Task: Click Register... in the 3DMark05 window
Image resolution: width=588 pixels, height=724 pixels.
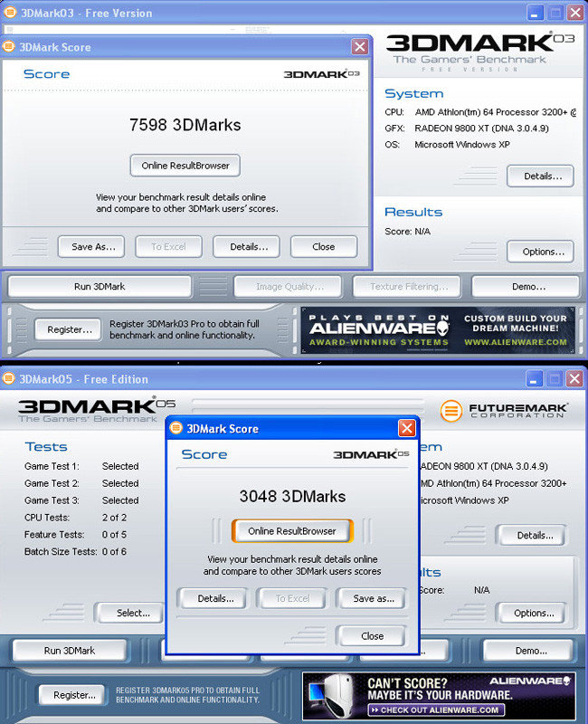Action: pyautogui.click(x=74, y=695)
